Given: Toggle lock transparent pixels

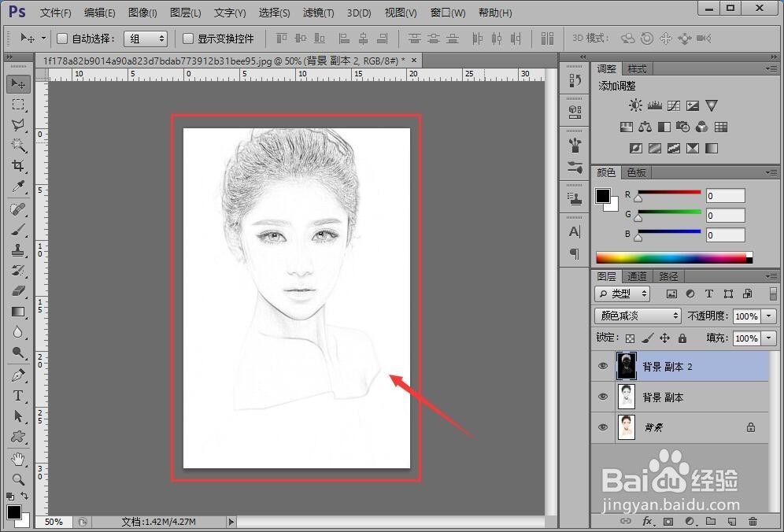Looking at the screenshot, I should (x=630, y=338).
